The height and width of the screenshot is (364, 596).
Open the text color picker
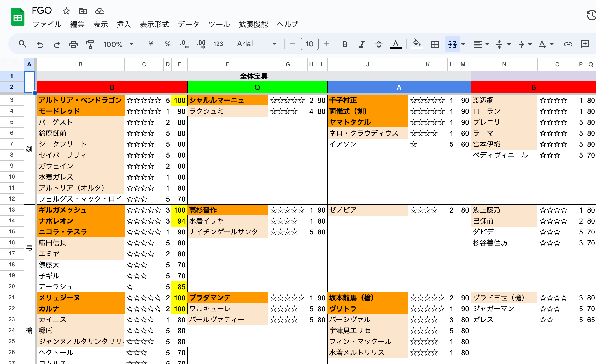[x=396, y=44]
